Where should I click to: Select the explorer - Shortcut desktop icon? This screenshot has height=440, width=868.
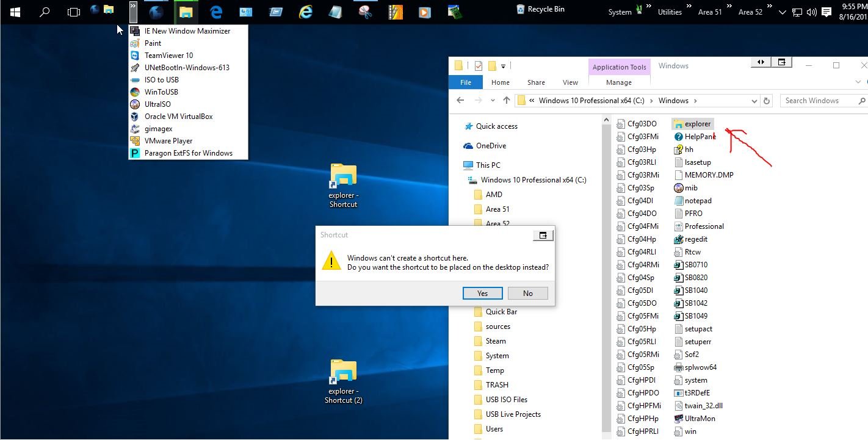(343, 186)
